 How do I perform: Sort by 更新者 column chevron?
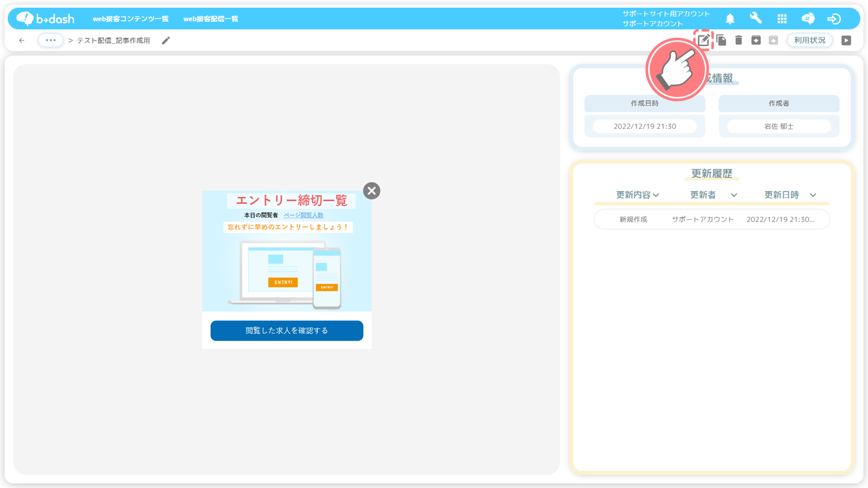click(x=734, y=195)
